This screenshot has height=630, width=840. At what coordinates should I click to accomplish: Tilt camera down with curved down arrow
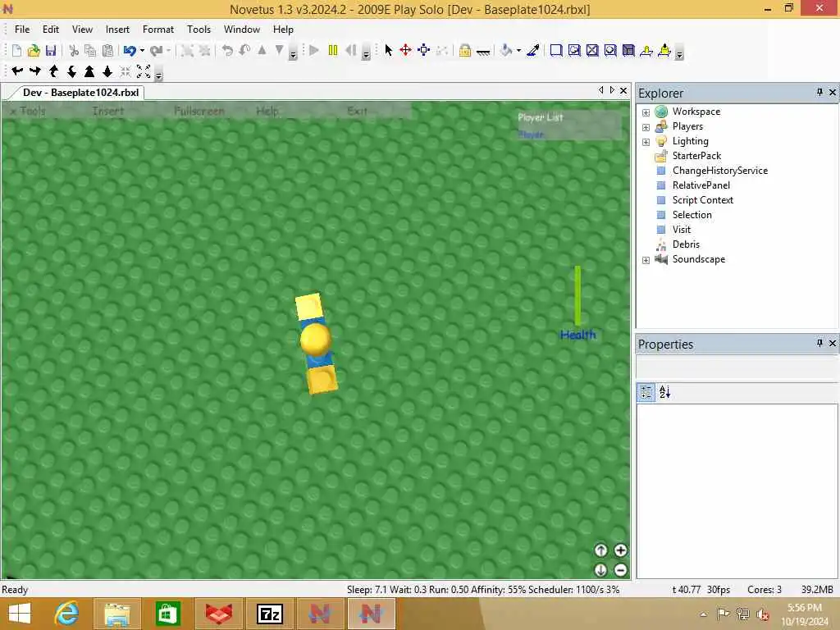coord(71,71)
